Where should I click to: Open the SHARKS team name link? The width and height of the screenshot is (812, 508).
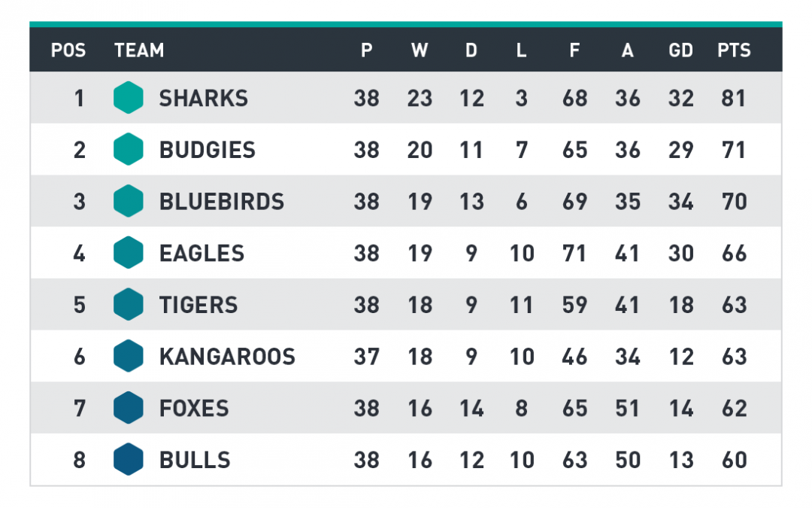204,98
